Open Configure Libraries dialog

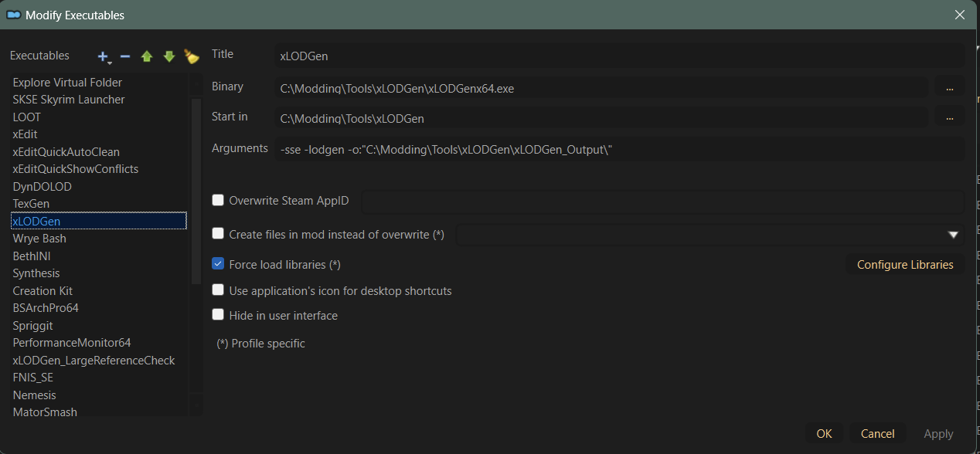point(905,265)
